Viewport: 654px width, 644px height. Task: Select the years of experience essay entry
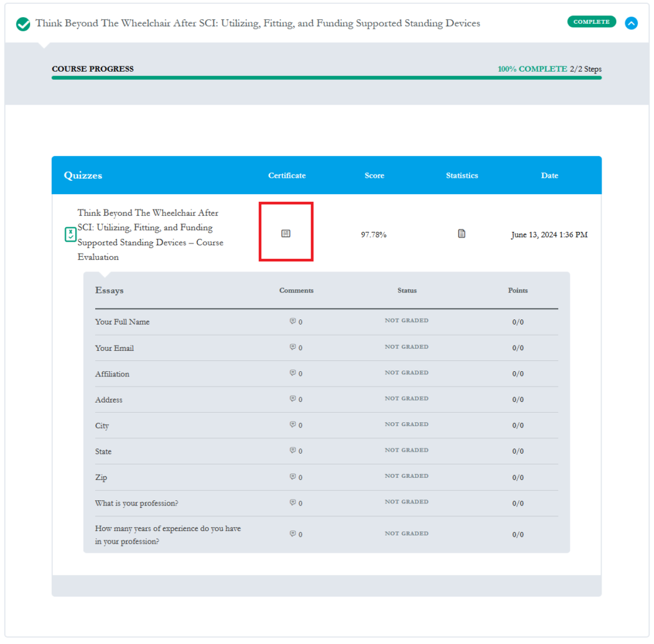tap(167, 535)
